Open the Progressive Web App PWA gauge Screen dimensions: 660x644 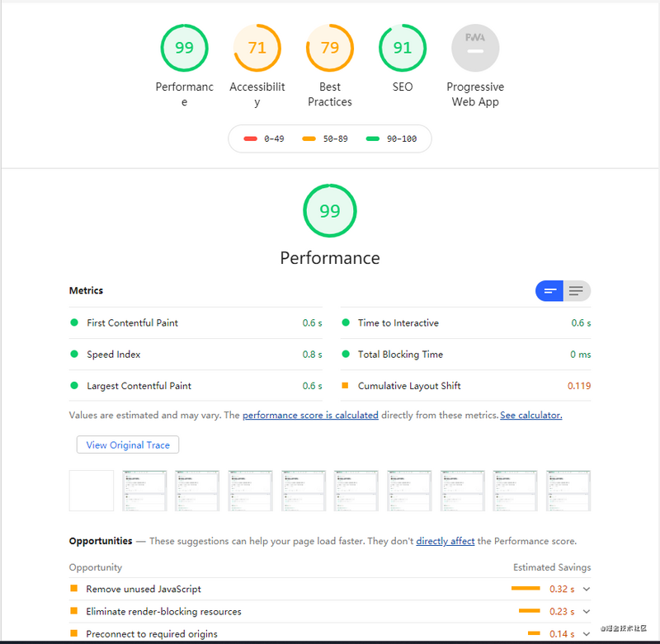click(475, 48)
